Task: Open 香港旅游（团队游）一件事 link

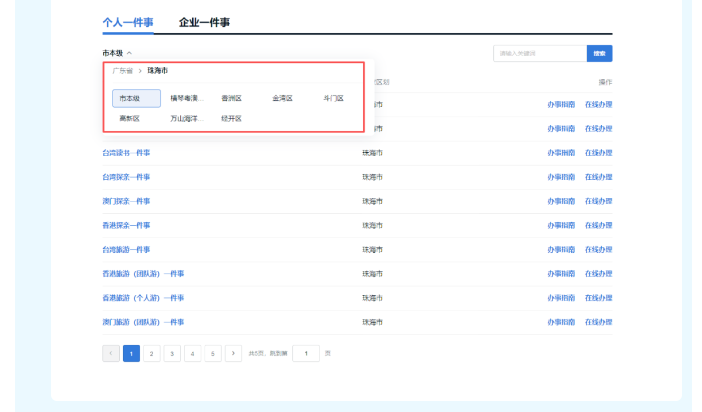Action: click(x=143, y=273)
